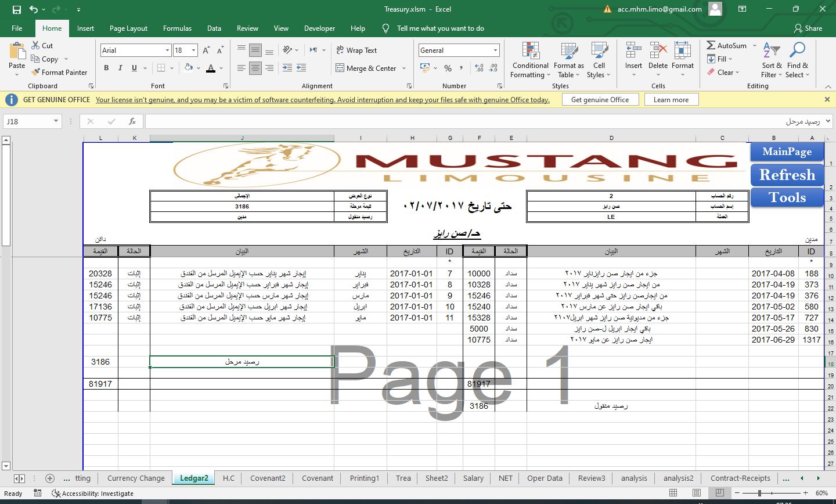The width and height of the screenshot is (836, 504).
Task: Click the Save icon in title bar
Action: point(16,9)
